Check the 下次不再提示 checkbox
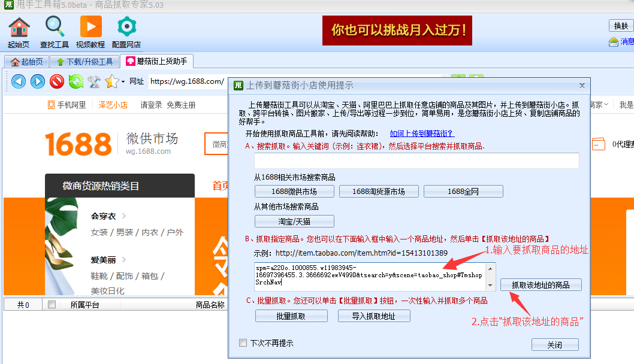The image size is (634, 364). (243, 343)
